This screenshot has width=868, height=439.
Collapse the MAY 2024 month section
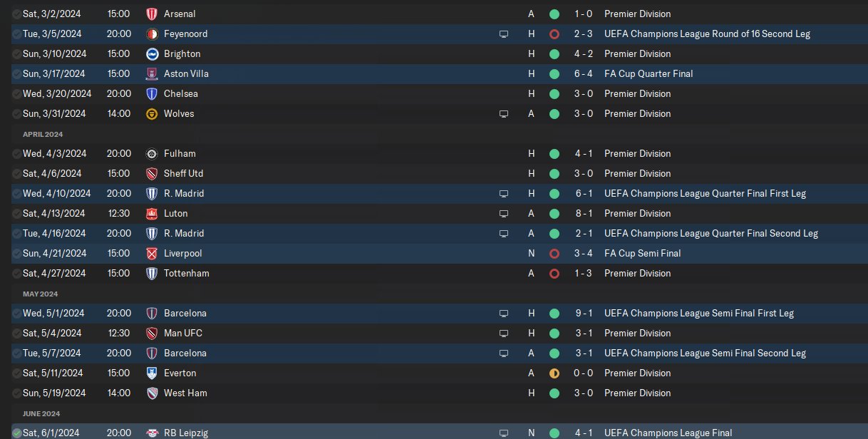tap(40, 294)
